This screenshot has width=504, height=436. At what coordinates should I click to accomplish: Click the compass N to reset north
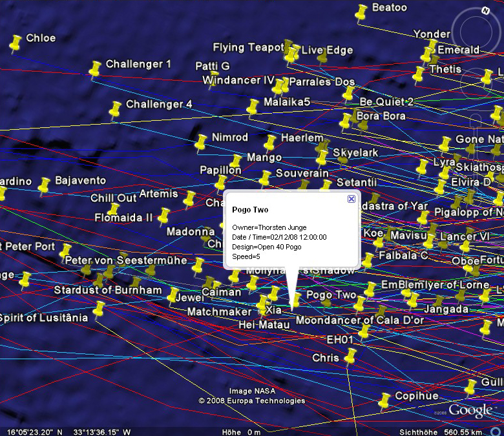coord(485,10)
